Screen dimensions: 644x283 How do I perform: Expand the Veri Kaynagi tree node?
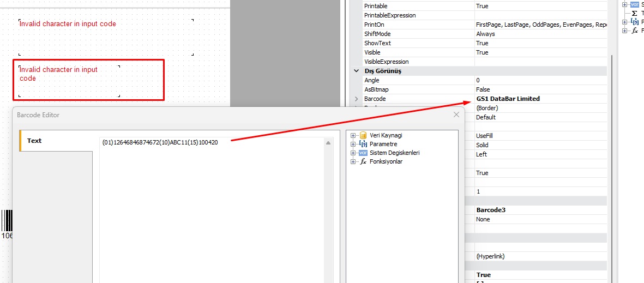353,135
